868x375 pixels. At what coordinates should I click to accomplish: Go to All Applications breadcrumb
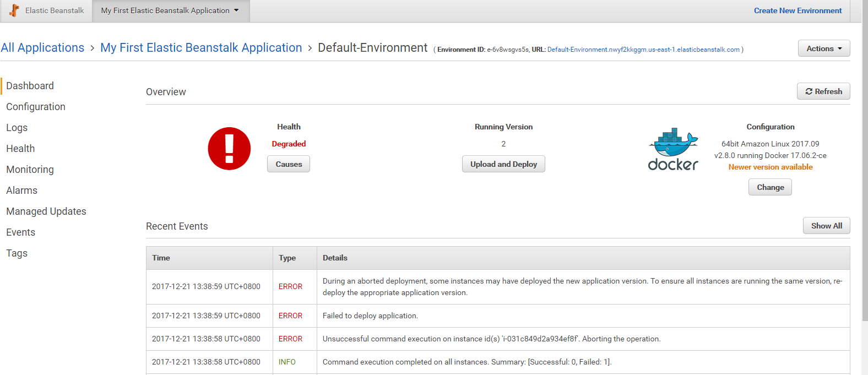click(x=42, y=48)
